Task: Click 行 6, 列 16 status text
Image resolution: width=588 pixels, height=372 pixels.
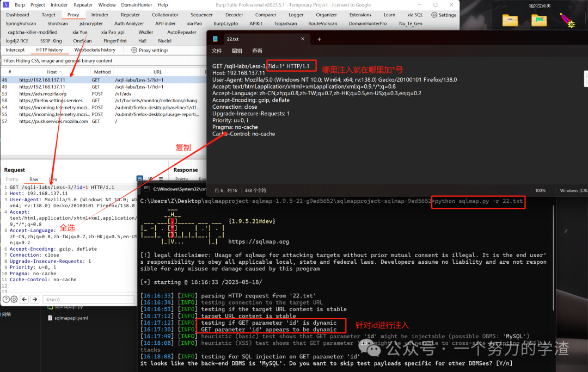Action: pos(226,190)
